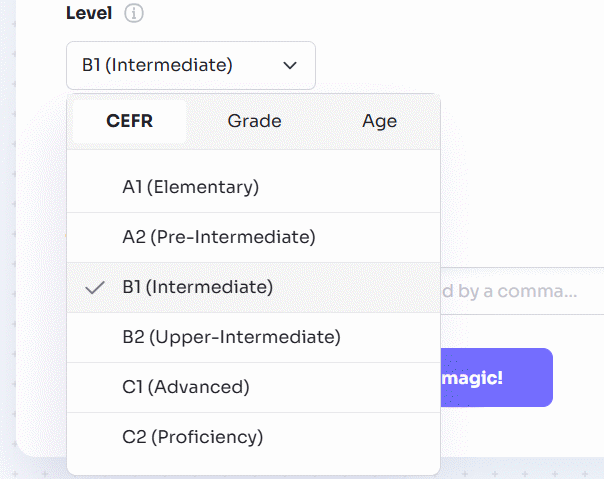Image resolution: width=604 pixels, height=479 pixels.
Task: Collapse the B1 (Intermediate) combo box
Action: (190, 65)
